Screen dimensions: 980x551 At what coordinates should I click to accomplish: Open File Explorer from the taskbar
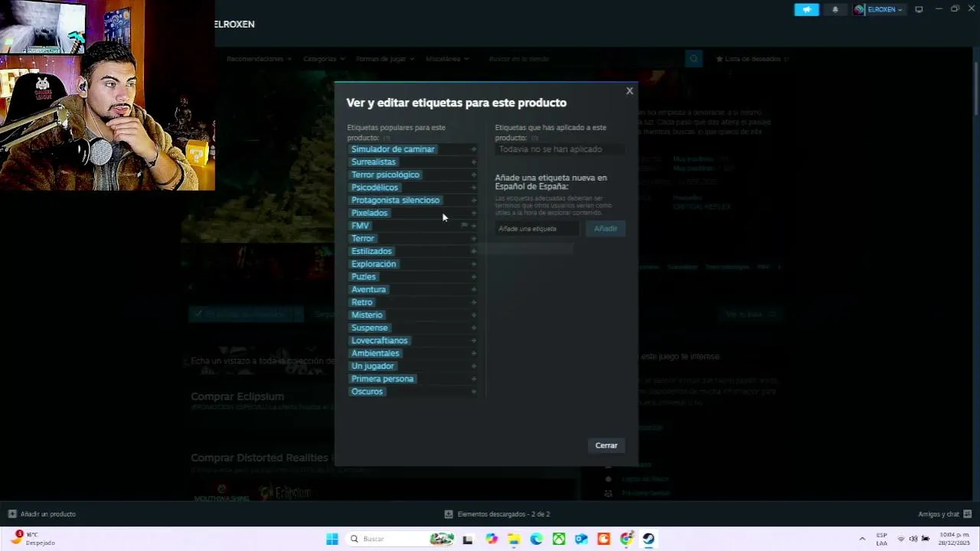coord(514,540)
